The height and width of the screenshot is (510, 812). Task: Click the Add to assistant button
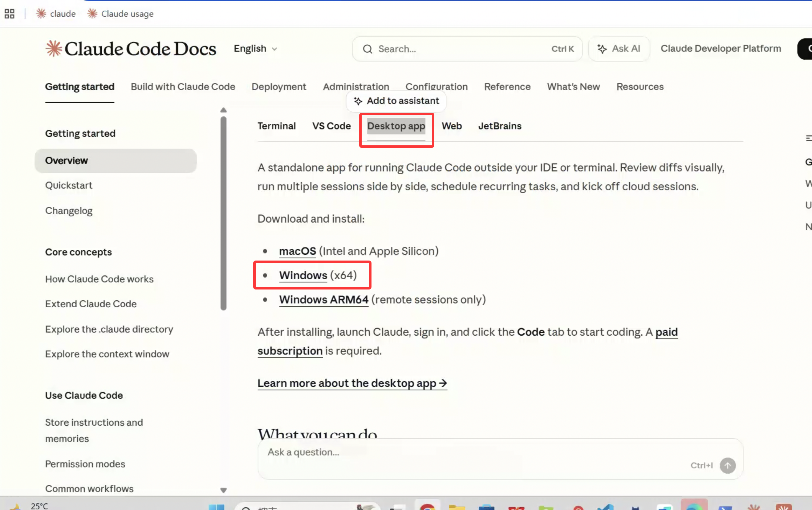click(x=396, y=101)
